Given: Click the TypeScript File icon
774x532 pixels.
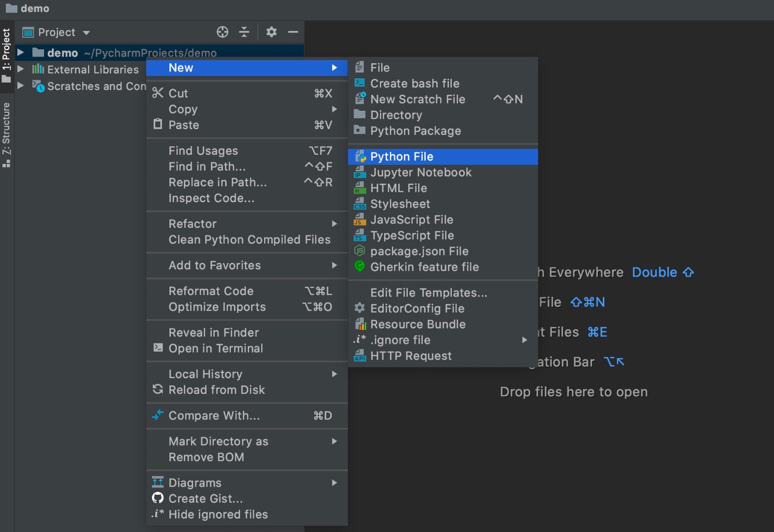Looking at the screenshot, I should (x=360, y=235).
